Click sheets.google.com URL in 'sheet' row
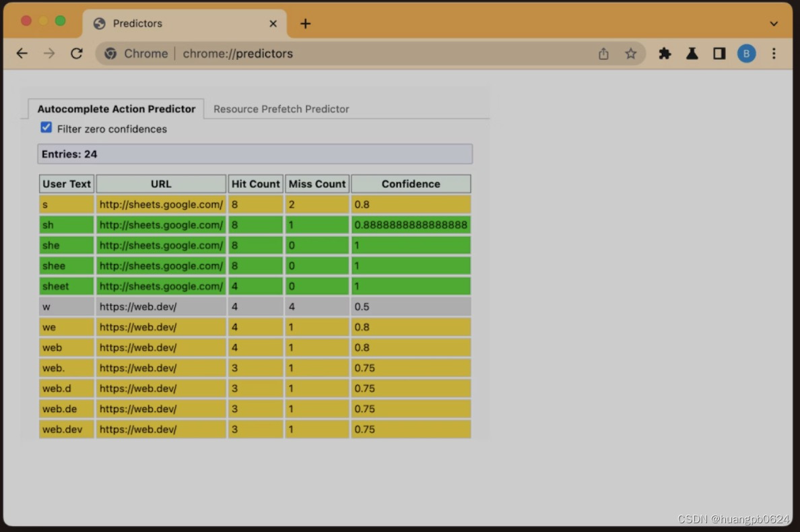This screenshot has width=800, height=532. (x=161, y=286)
